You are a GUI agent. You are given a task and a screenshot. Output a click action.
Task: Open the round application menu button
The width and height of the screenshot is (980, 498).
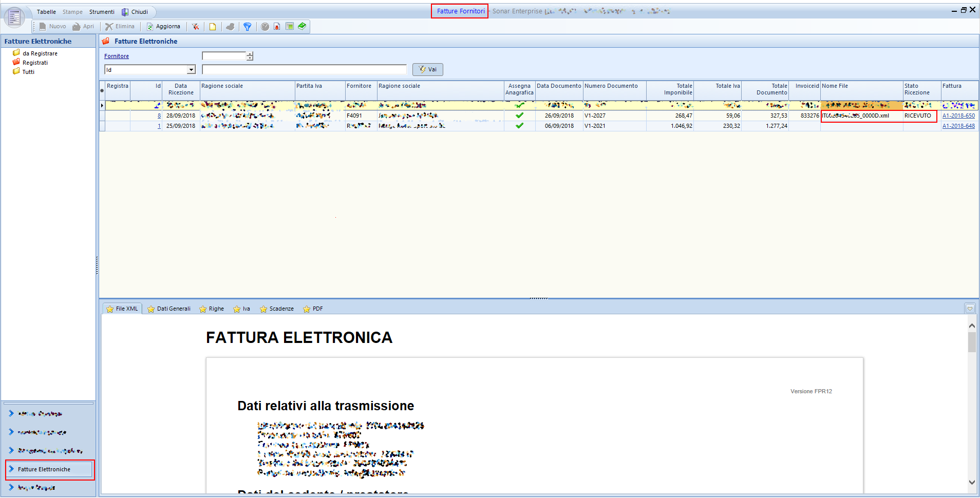point(14,17)
